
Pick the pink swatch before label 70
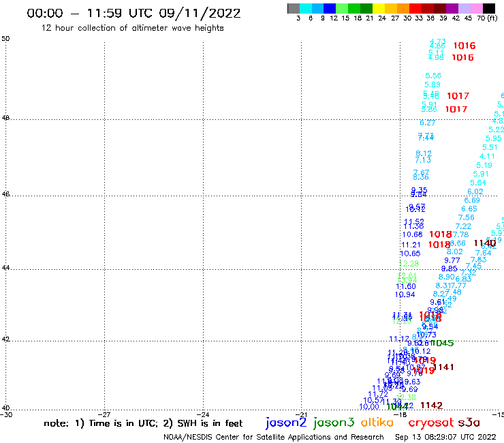click(x=476, y=8)
